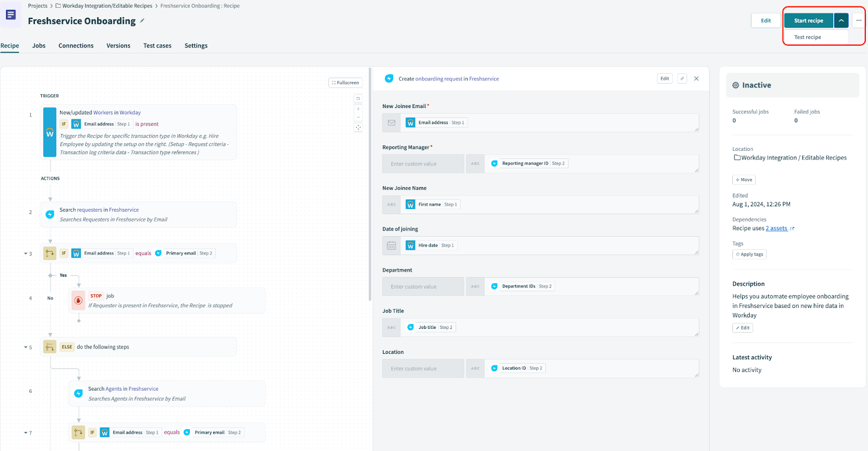
Task: Click Edit under Description
Action: [743, 328]
